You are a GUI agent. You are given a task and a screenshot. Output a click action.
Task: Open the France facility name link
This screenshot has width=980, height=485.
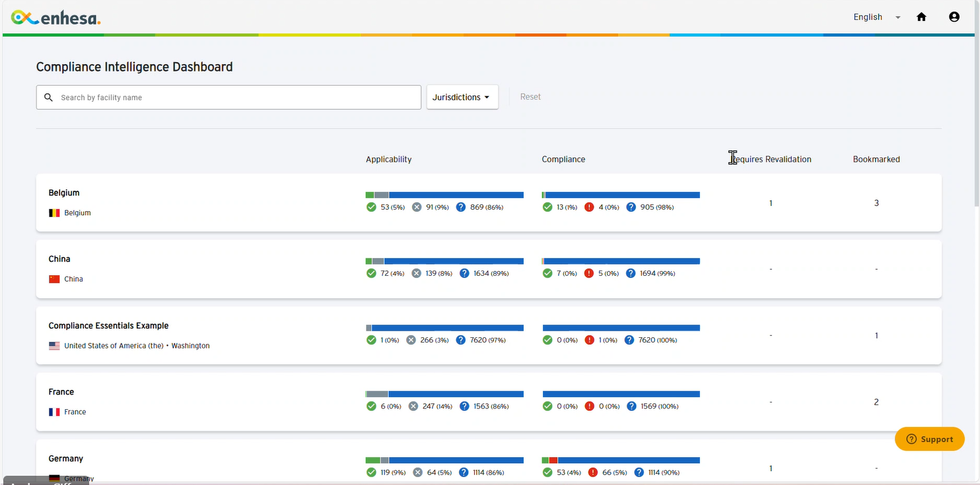61,392
